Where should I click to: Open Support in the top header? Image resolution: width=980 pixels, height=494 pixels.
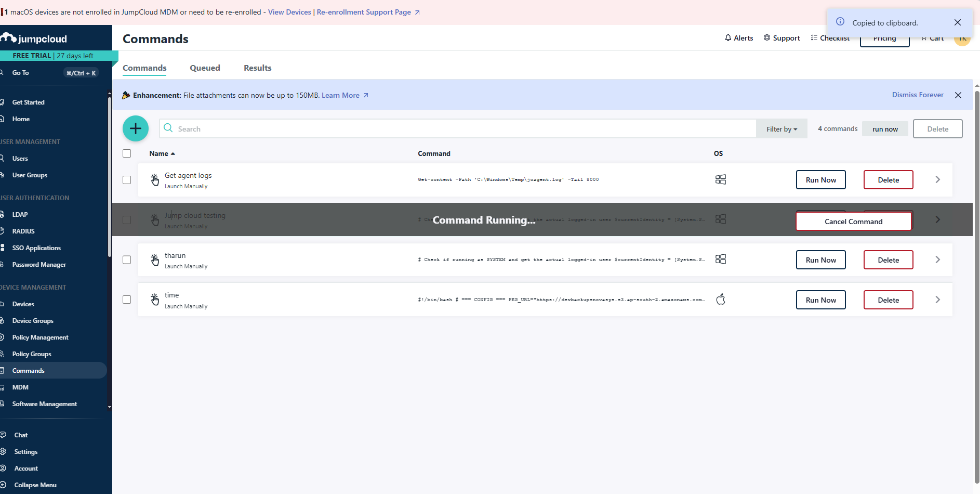click(782, 38)
